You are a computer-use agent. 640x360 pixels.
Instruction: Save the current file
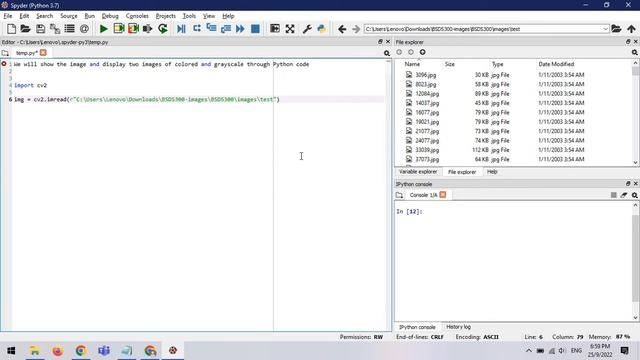[x=40, y=29]
